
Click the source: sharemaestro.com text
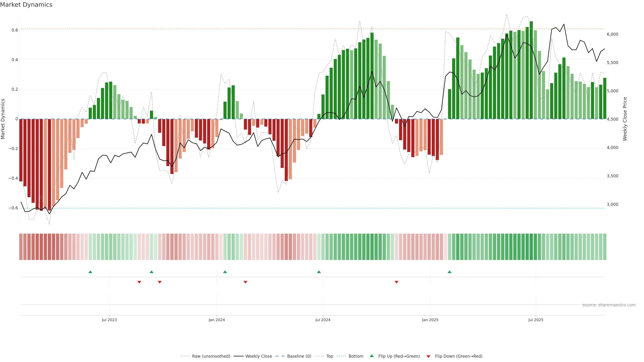[609, 305]
